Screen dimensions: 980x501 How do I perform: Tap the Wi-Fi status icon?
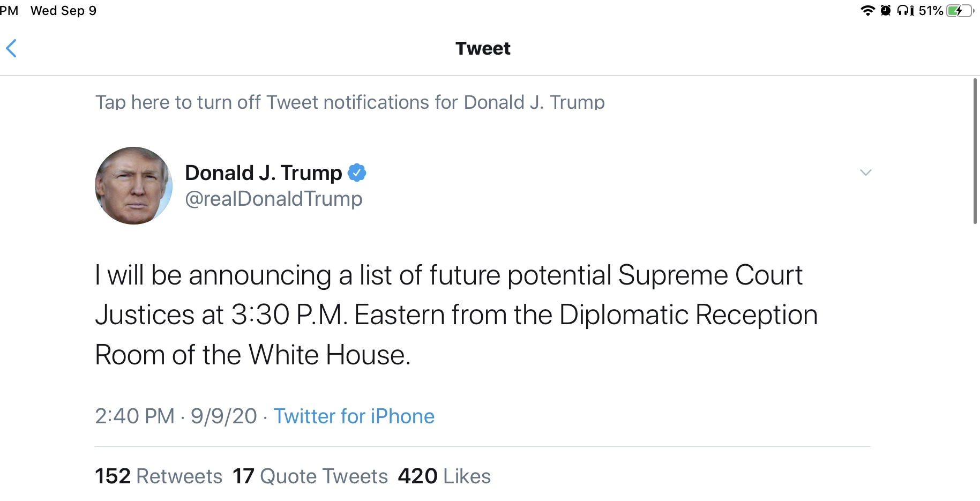tap(867, 10)
